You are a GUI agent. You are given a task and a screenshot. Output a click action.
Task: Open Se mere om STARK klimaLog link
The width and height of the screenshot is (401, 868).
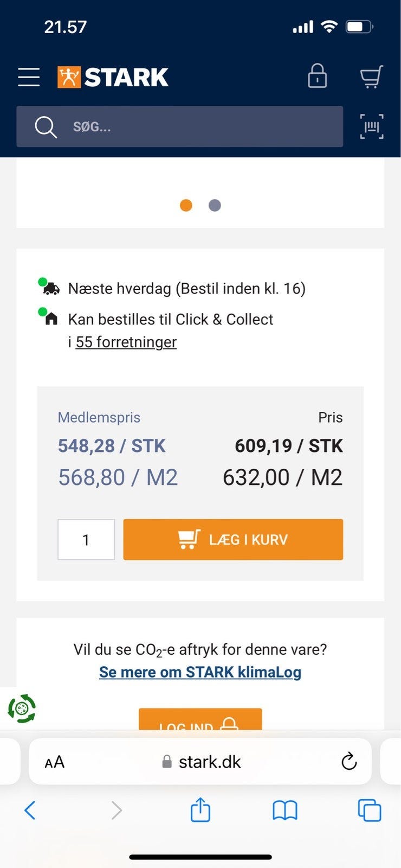coord(200,672)
